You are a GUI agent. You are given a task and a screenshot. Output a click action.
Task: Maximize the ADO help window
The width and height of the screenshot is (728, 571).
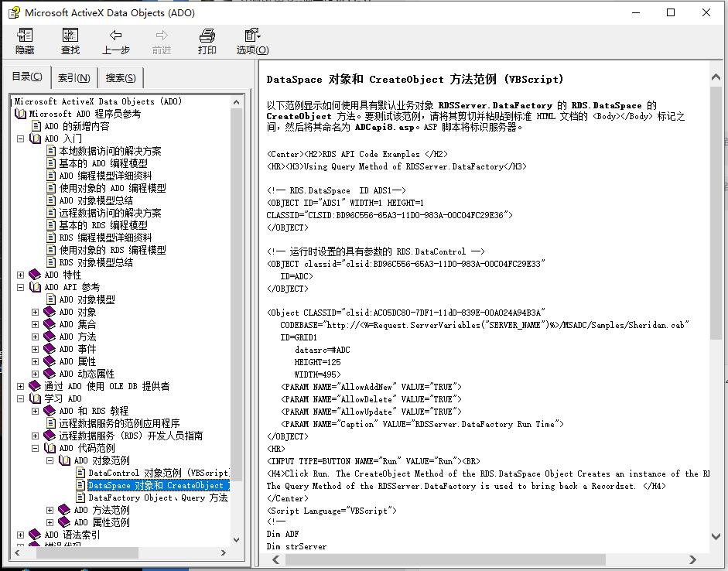(x=671, y=12)
